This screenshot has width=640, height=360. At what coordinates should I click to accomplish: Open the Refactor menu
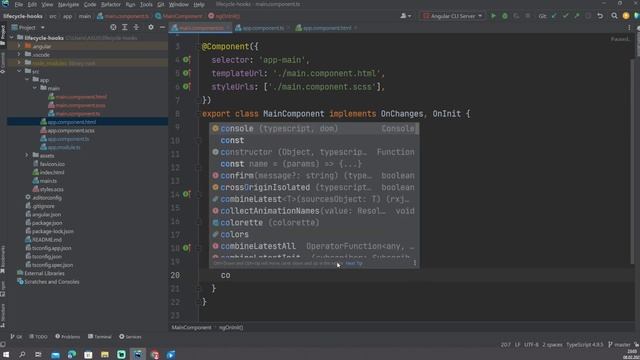[111, 4]
